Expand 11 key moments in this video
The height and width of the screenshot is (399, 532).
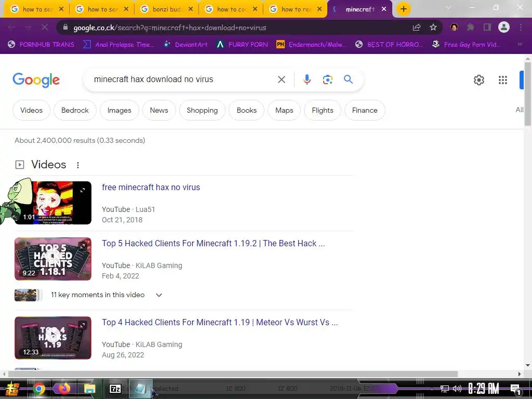coord(159,295)
